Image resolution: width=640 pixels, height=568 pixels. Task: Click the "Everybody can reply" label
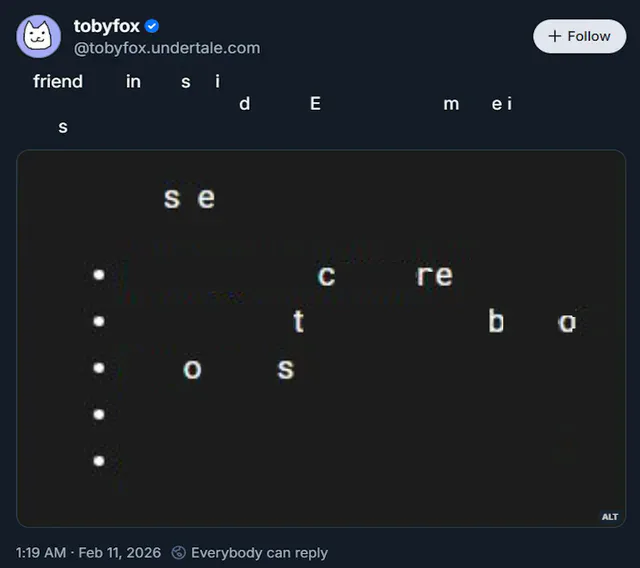tap(259, 552)
